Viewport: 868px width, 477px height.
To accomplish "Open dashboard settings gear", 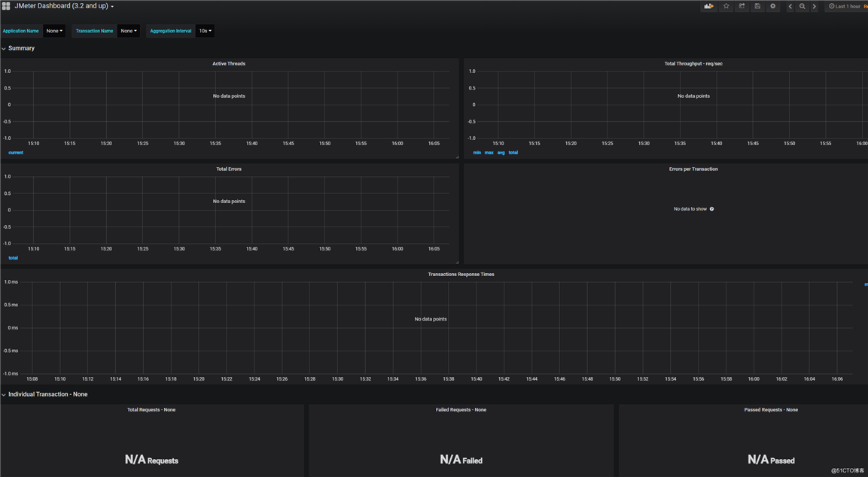I will (773, 6).
